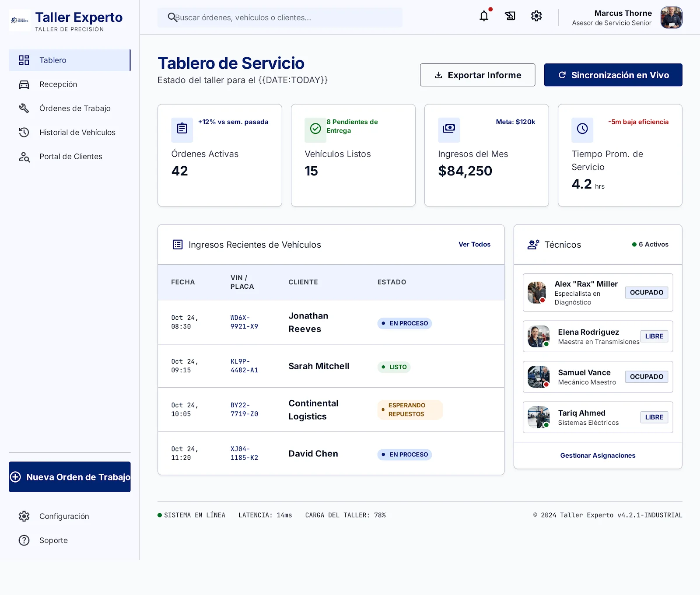Create a Nueva Orden de Trabajo
Screen dimensions: 700x595
(70, 477)
